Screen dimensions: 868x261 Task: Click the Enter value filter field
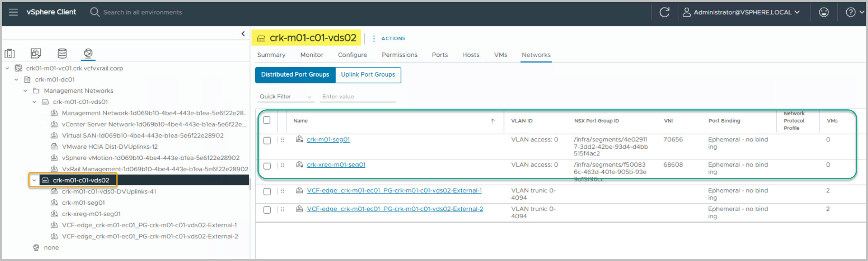(357, 97)
